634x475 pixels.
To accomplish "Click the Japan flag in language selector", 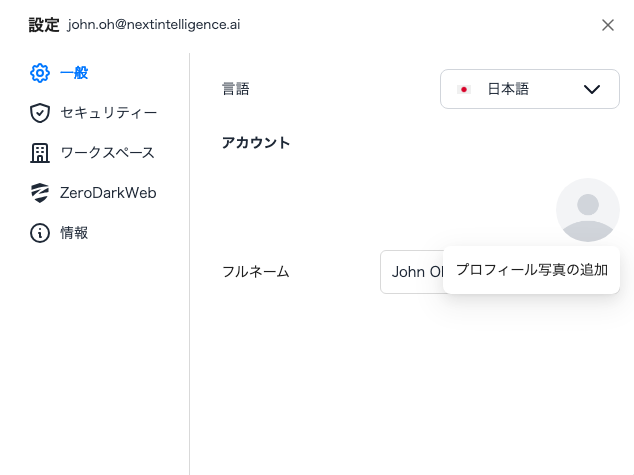I will point(464,89).
